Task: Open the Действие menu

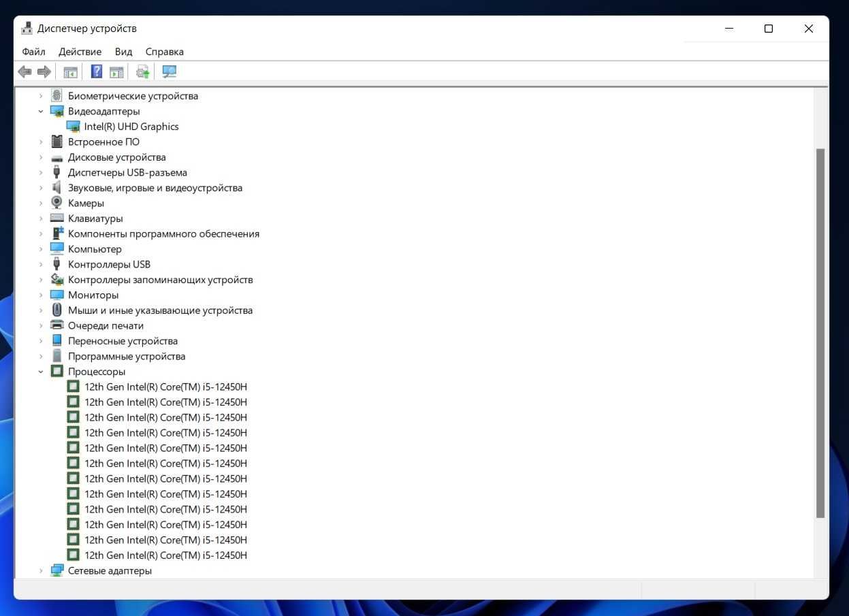Action: [80, 52]
